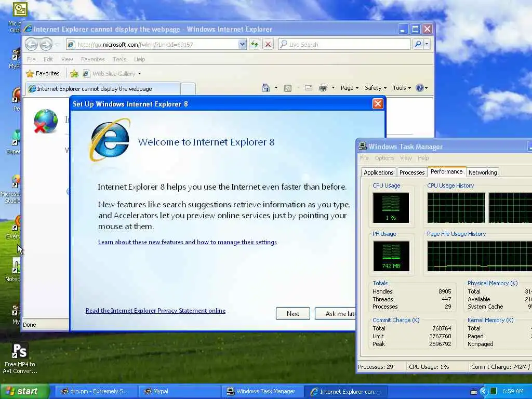Open the Tools command bar menu
532x399 pixels.
click(402, 88)
